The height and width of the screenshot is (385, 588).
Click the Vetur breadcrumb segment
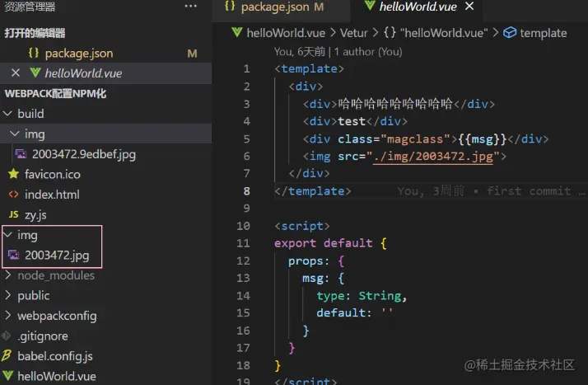pos(353,33)
